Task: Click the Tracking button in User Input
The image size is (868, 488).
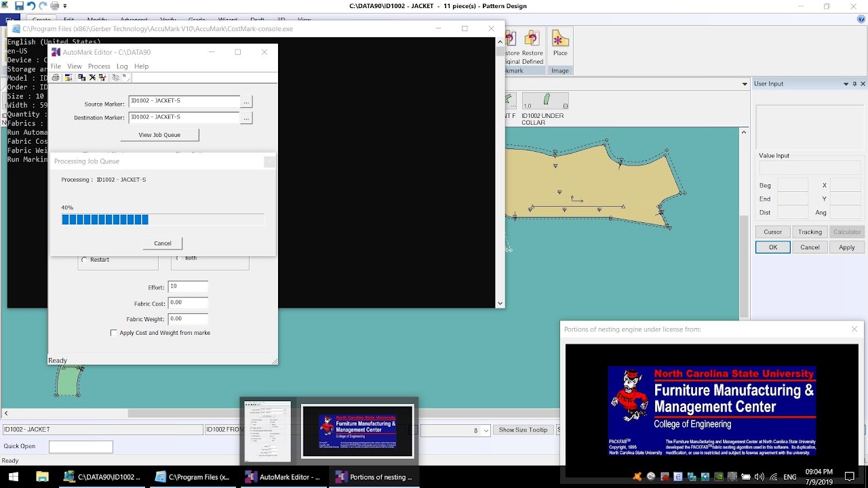Action: (x=810, y=232)
